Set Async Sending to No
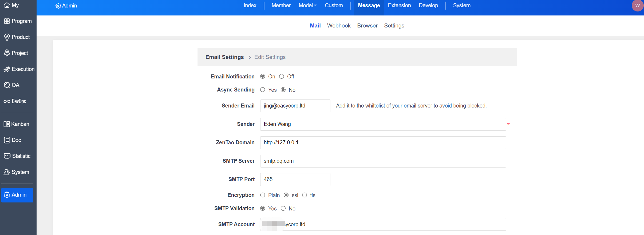 point(283,90)
